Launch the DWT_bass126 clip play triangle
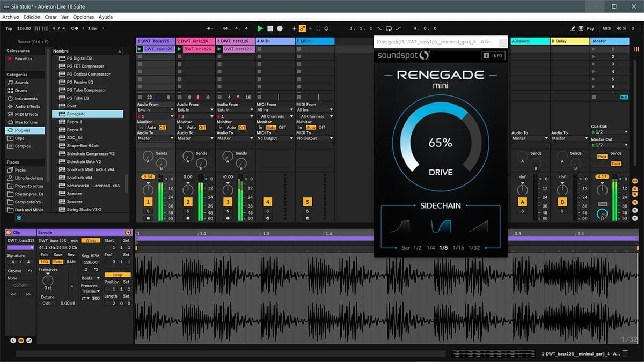Viewport: 644px width, 362px height. [140, 49]
